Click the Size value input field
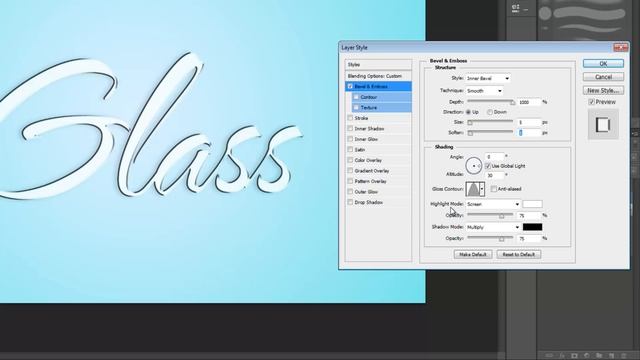This screenshot has width=640, height=360. tap(529, 122)
